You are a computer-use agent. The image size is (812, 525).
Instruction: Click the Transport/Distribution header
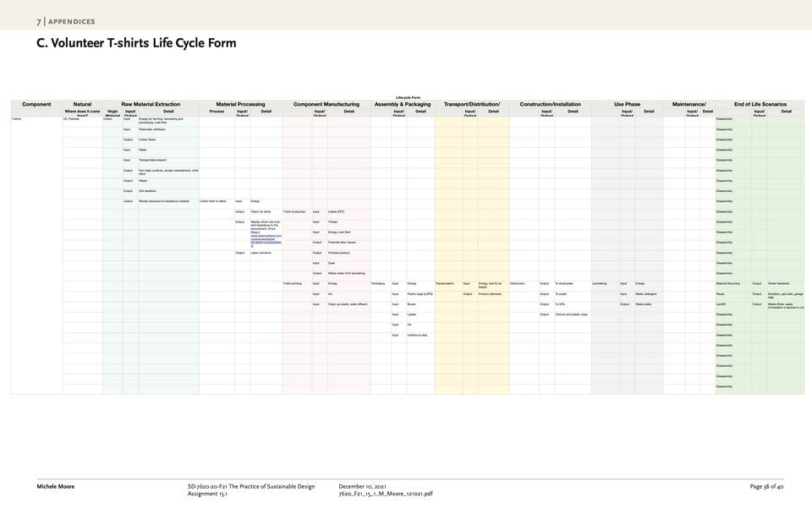tap(472, 104)
